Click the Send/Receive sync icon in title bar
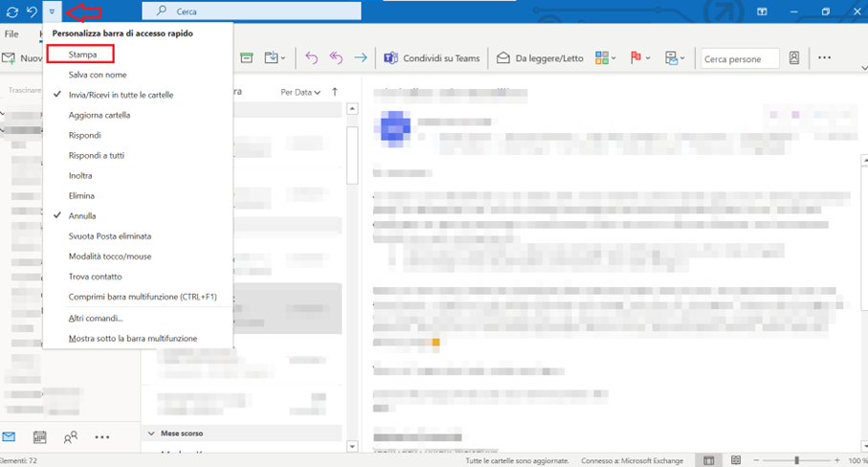This screenshot has width=868, height=467. (11, 11)
